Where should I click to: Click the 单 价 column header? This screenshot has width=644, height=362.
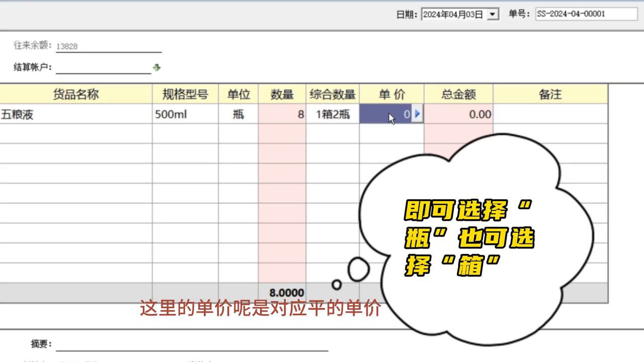pyautogui.click(x=392, y=94)
